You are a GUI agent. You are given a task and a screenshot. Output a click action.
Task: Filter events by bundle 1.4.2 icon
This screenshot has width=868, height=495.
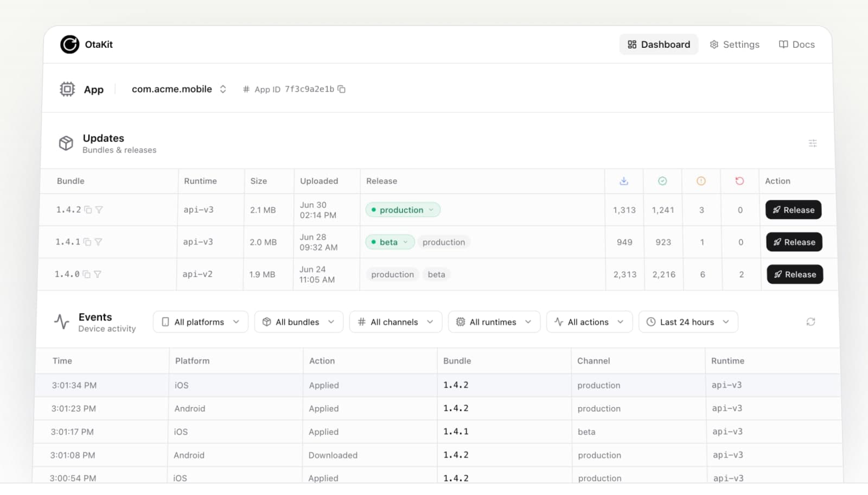tap(99, 210)
